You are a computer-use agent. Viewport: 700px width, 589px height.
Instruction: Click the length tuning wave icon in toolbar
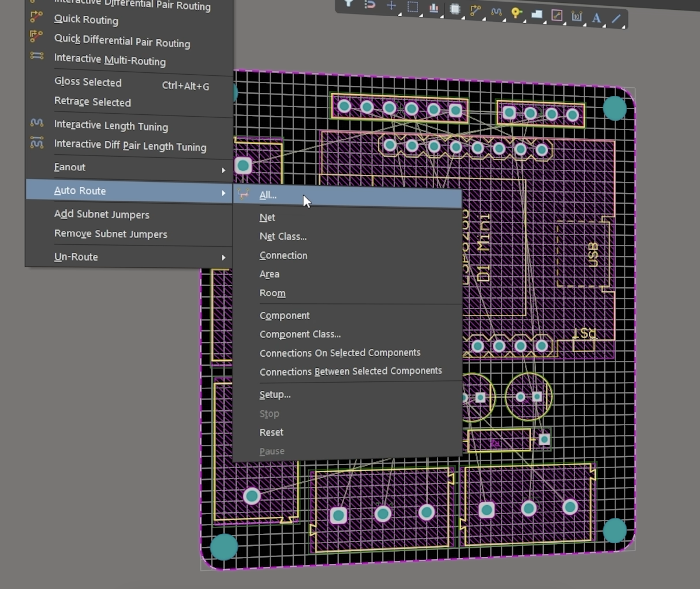tap(496, 12)
